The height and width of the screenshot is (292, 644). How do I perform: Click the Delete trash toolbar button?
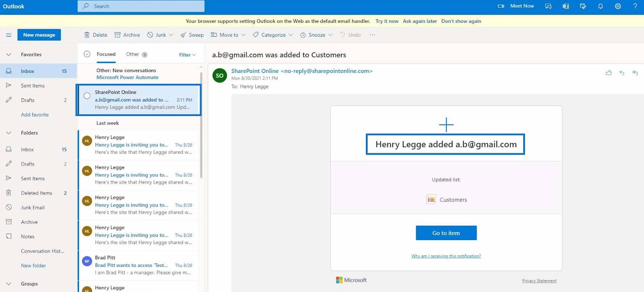pyautogui.click(x=96, y=35)
